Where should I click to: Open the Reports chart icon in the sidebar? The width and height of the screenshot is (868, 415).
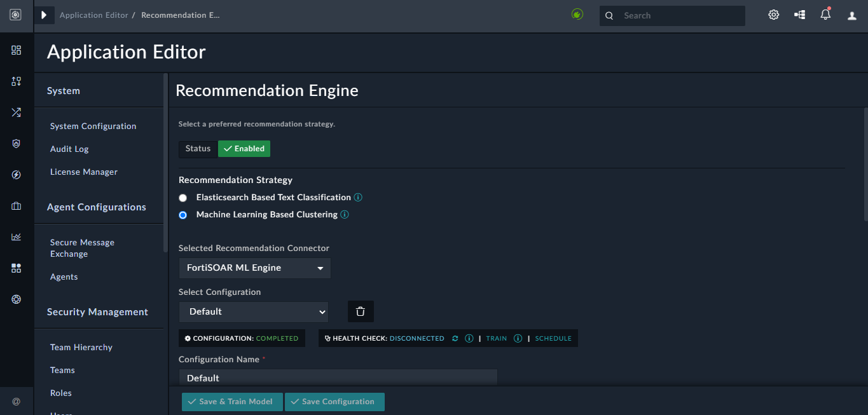point(17,236)
